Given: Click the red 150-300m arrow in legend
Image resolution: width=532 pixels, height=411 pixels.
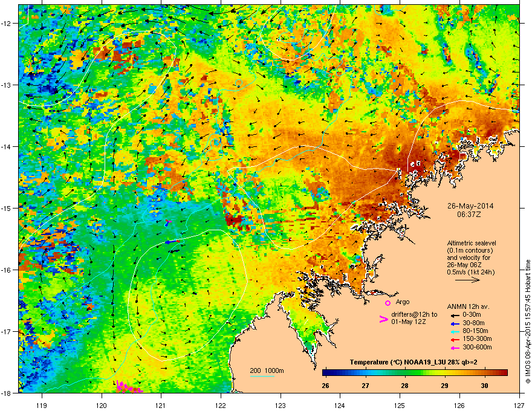Looking at the screenshot, I should coord(455,340).
